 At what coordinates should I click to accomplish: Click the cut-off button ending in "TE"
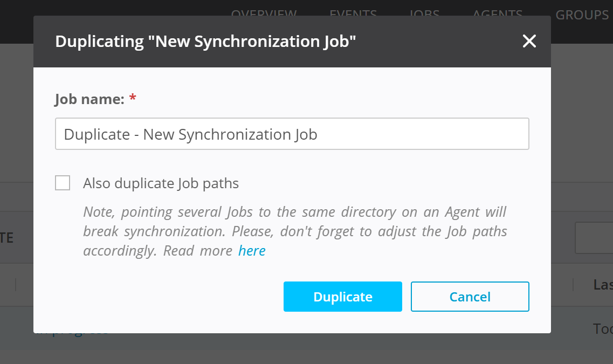(7, 237)
